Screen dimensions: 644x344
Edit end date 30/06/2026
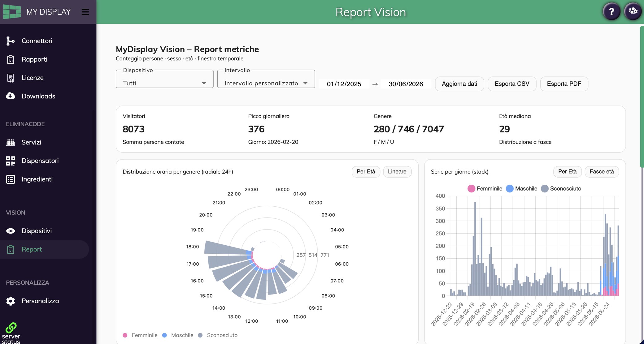(x=406, y=84)
